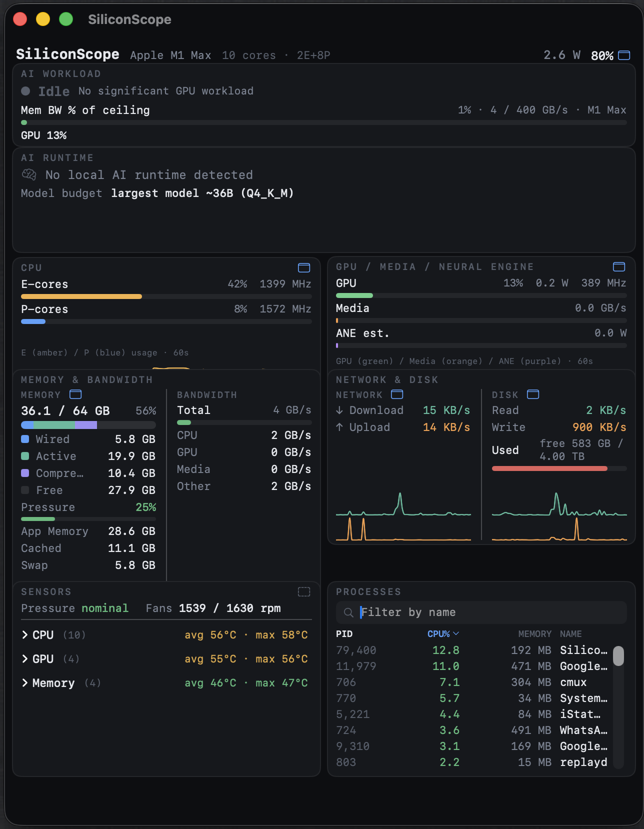Click the '2.6 W' power reading
Screen dimensions: 644x829
562,55
